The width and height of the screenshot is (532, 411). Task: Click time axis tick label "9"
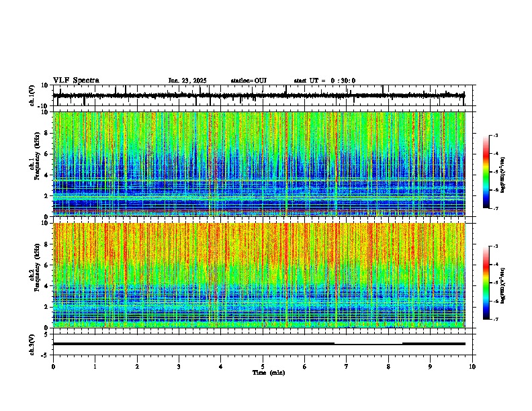pyautogui.click(x=430, y=367)
